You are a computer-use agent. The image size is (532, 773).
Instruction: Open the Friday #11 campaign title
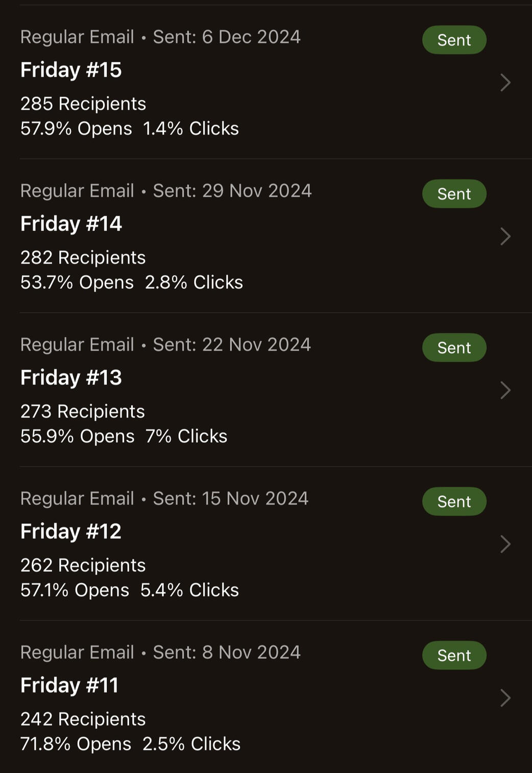(69, 685)
